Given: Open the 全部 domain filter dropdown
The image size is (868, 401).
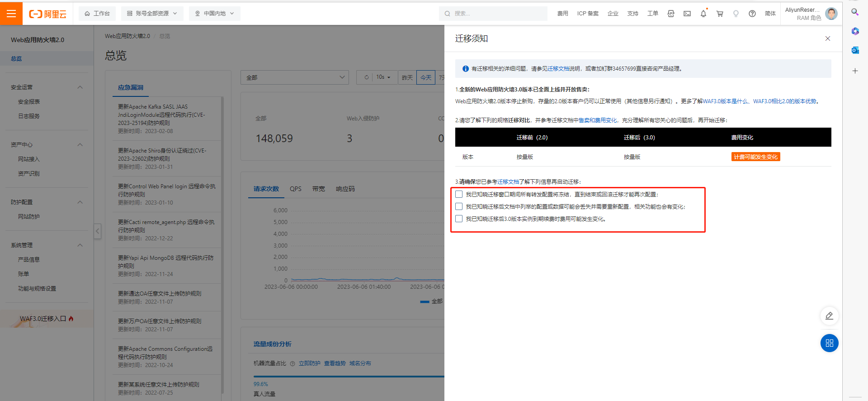Looking at the screenshot, I should (x=295, y=77).
